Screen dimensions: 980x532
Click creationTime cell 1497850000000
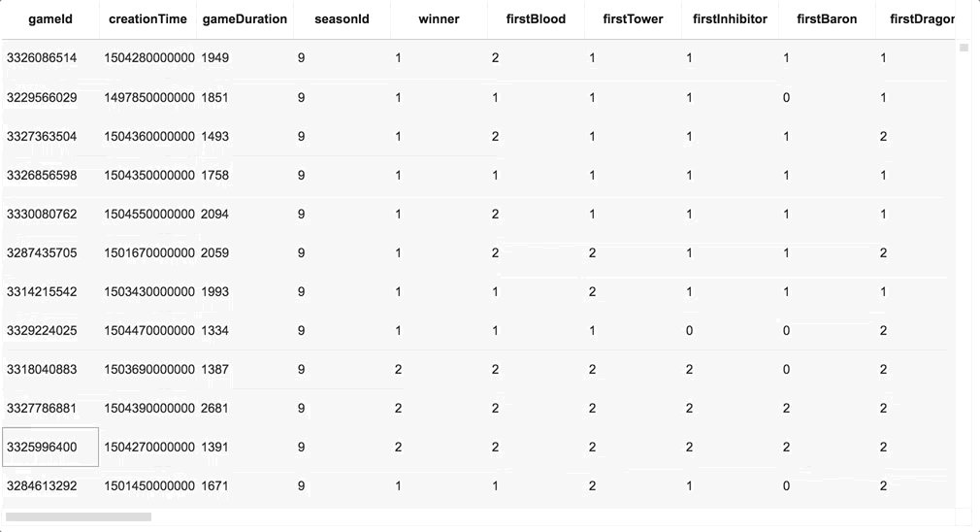(x=148, y=97)
